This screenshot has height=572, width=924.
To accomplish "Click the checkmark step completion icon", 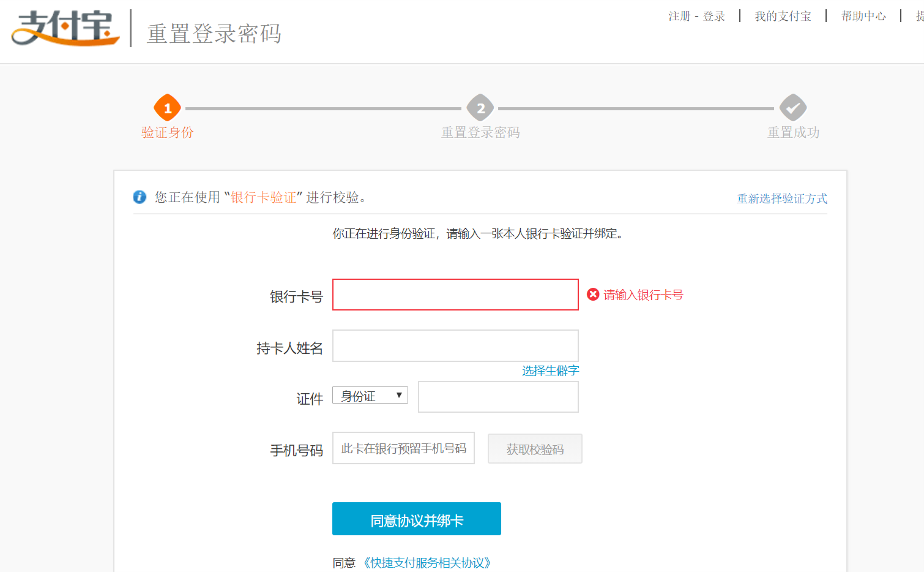I will coord(793,108).
